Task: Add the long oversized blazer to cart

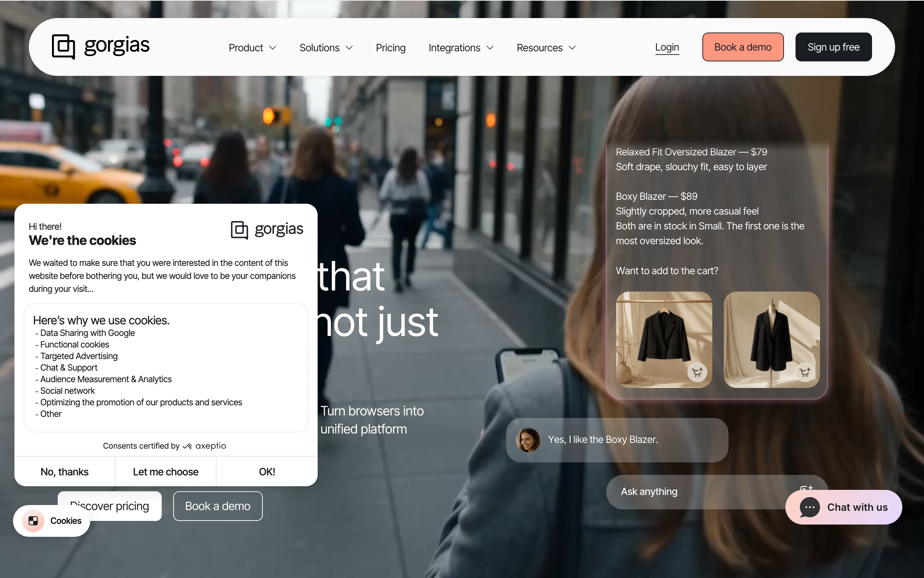Action: (x=805, y=372)
